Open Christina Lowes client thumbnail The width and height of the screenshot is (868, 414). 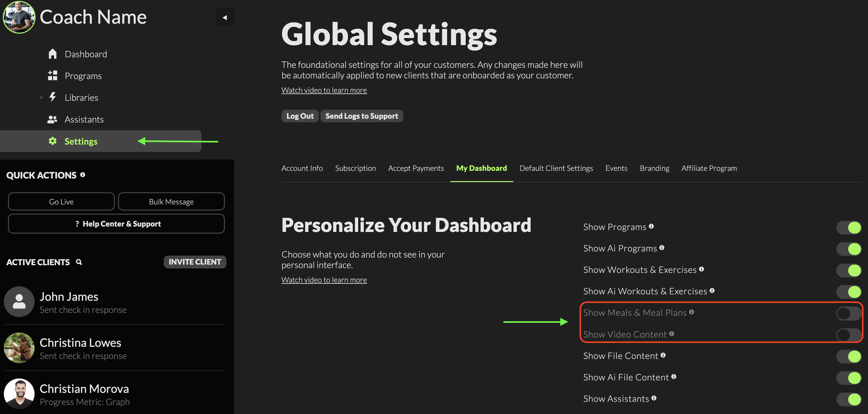pos(19,347)
